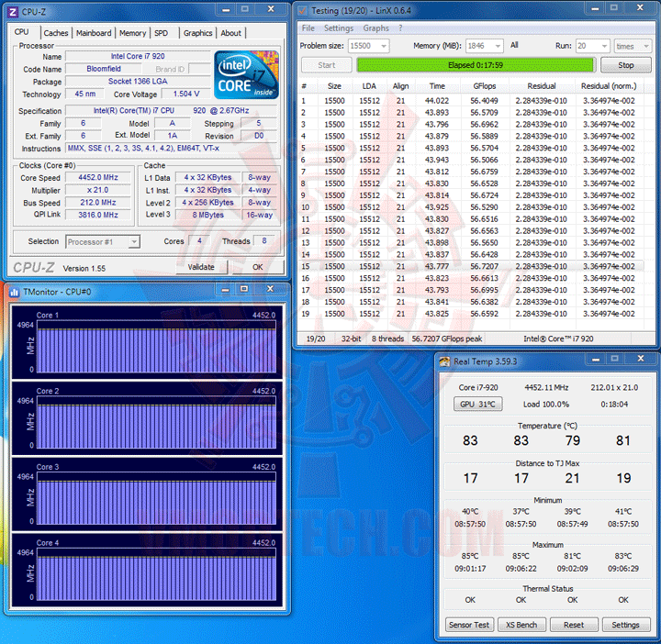The height and width of the screenshot is (644, 661).
Task: Click the Core Voltage value 1.504 V
Action: [x=186, y=94]
